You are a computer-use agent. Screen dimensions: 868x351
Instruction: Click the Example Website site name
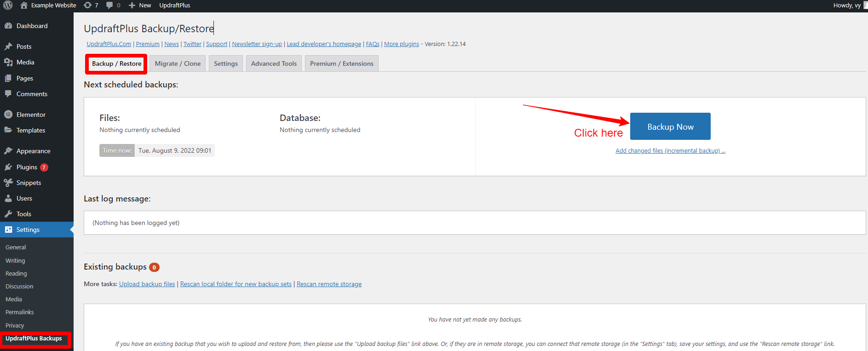[54, 5]
